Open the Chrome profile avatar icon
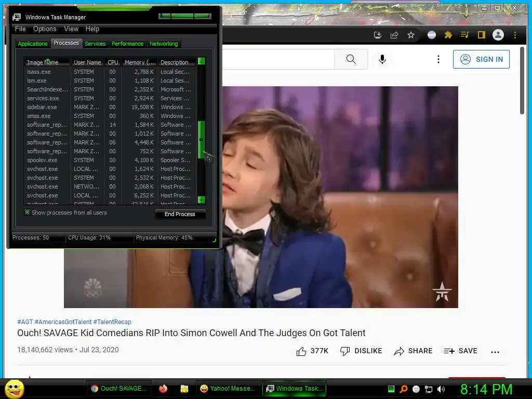The height and width of the screenshot is (399, 532). (x=498, y=35)
